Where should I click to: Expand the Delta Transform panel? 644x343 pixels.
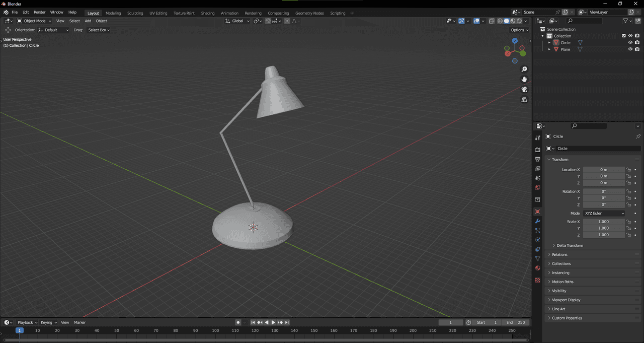coord(570,246)
